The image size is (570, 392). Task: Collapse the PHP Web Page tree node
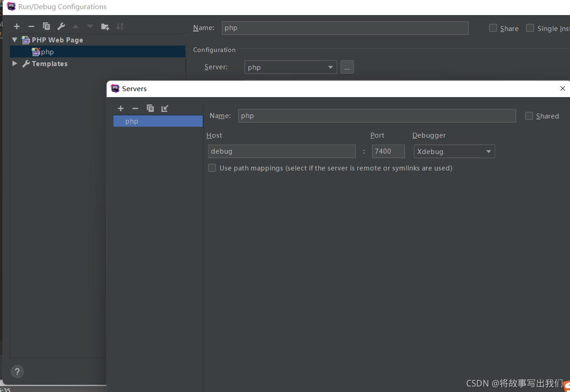point(15,40)
